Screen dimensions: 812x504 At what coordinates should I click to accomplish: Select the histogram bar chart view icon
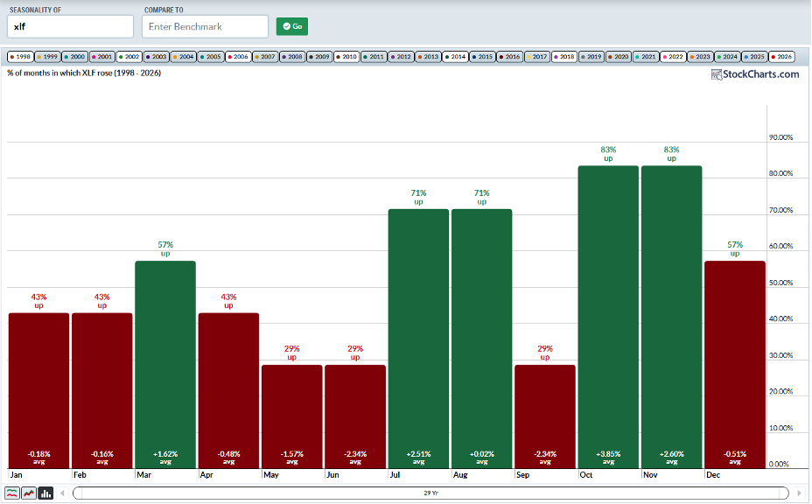(x=45, y=493)
